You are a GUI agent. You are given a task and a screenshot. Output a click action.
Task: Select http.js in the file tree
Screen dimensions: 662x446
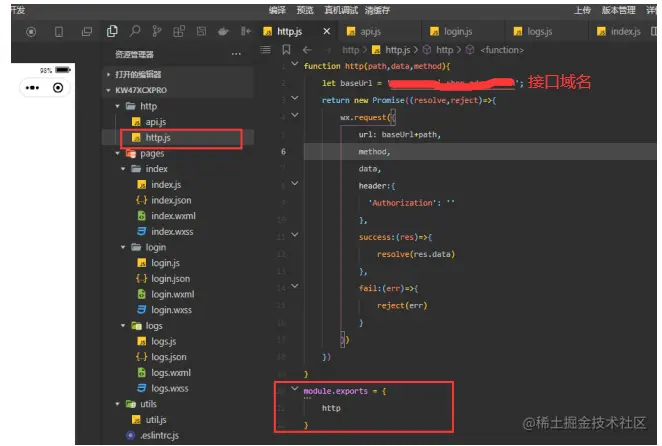[157, 138]
